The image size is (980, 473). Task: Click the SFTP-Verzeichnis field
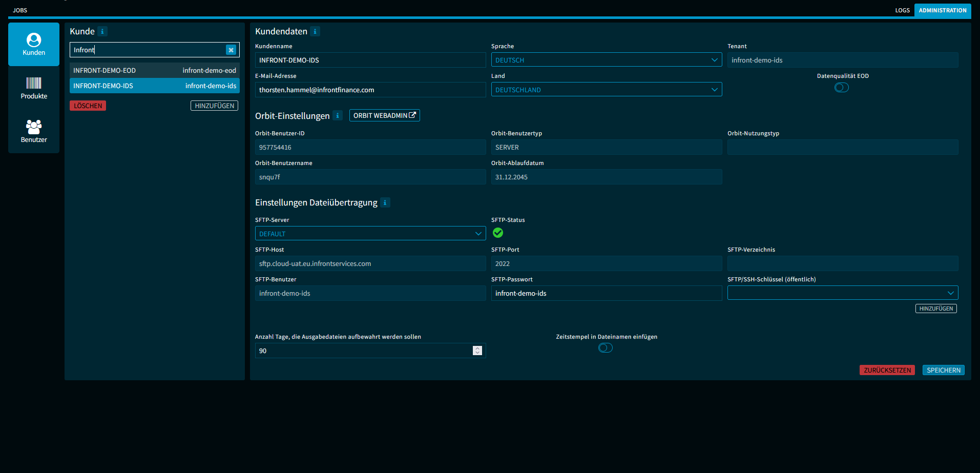[x=843, y=263]
